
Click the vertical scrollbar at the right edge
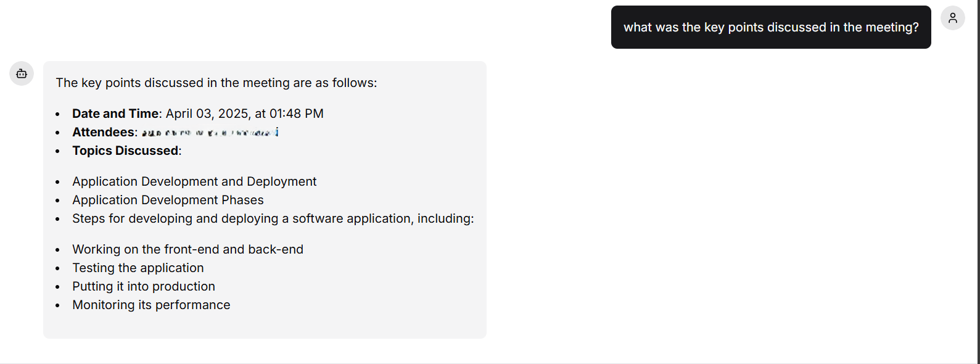[x=979, y=182]
